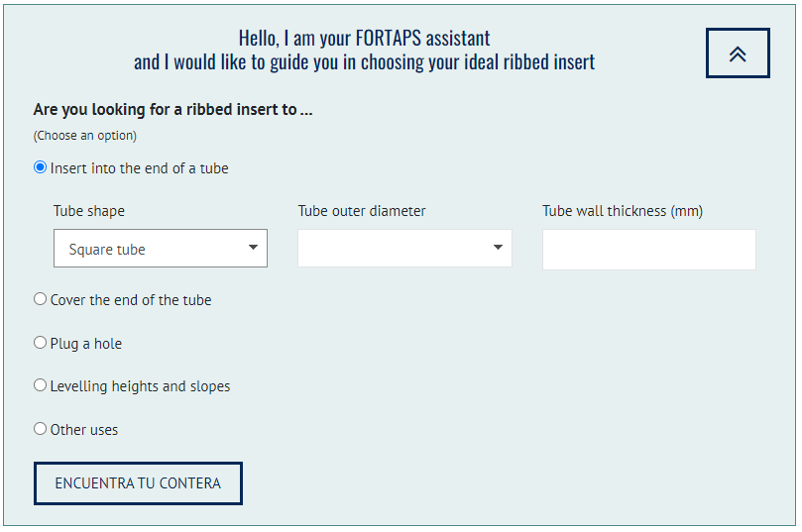The image size is (802, 532).
Task: Focus the Tube wall thickness input field
Action: coord(648,250)
